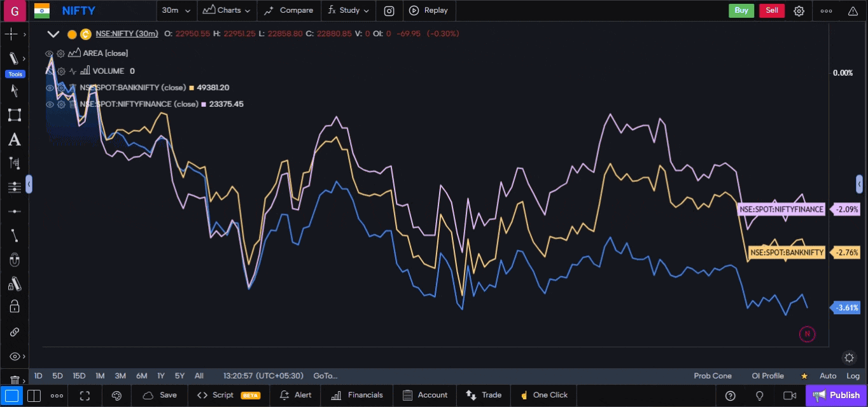Open the 30m timeframe dropdown
The height and width of the screenshot is (407, 868).
176,10
